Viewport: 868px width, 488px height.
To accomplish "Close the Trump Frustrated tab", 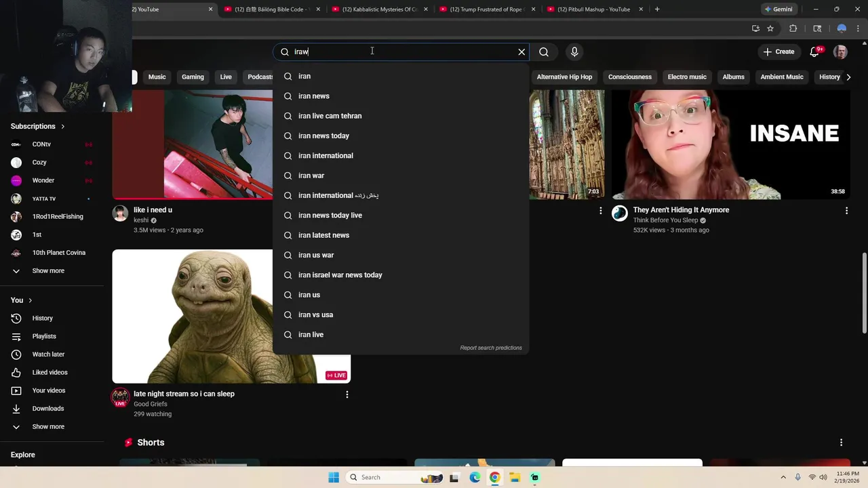I will [533, 9].
